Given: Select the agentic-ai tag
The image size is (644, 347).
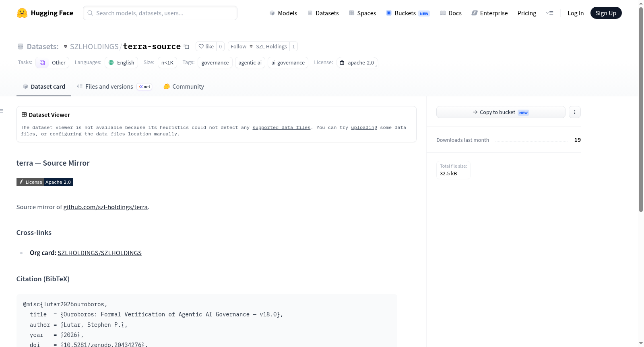Looking at the screenshot, I should tap(250, 62).
